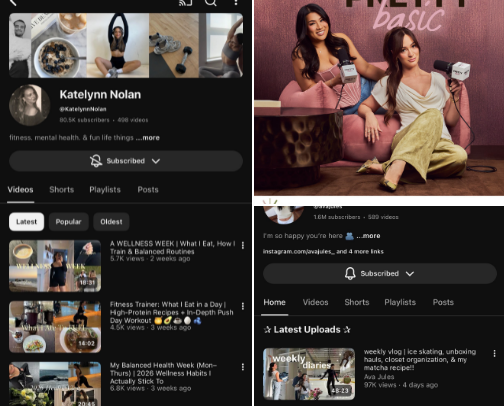Open options for the weekly vlog video

click(x=494, y=353)
